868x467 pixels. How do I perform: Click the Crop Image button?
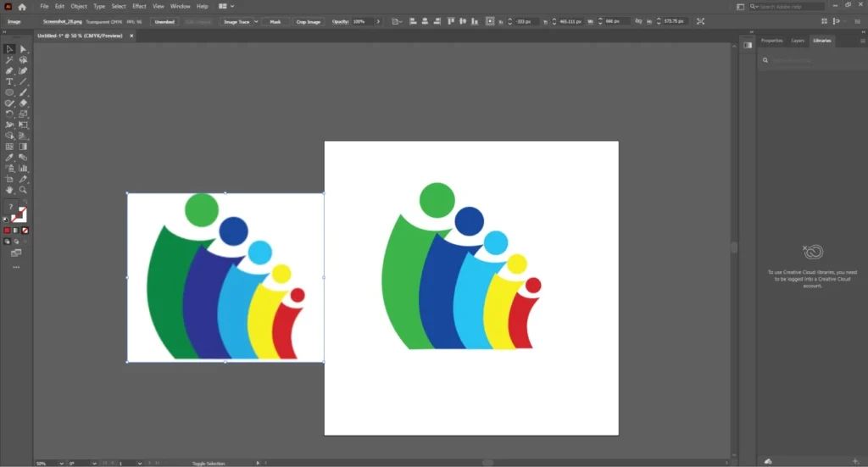[309, 21]
